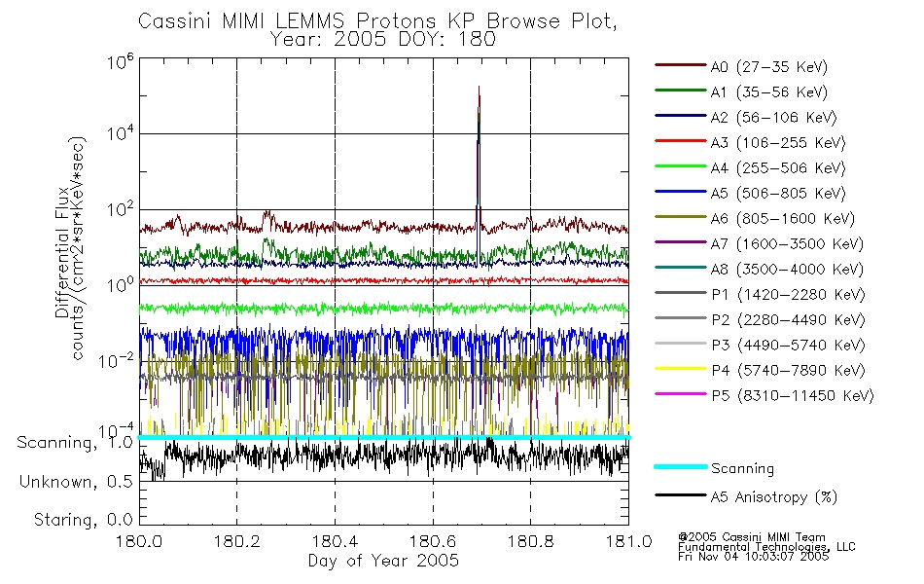
Task: Click the A3 (106-255 KeV) legend label
Action: coord(778,143)
